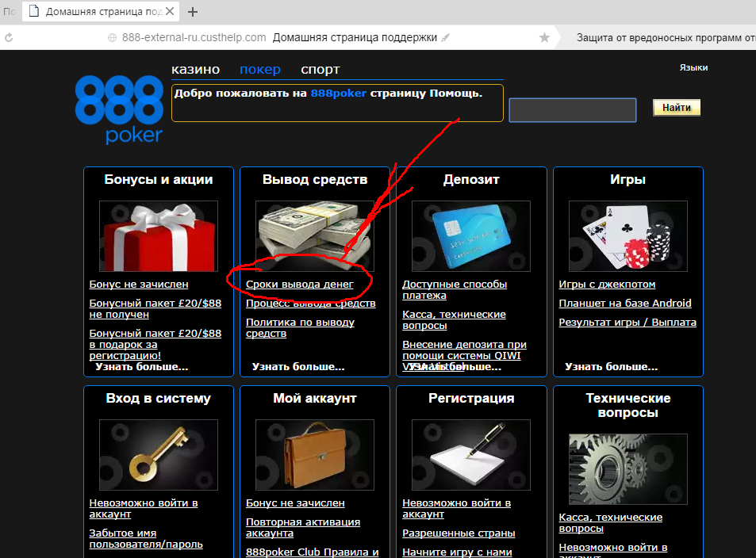Click the stack of cash image
756x558 pixels.
click(315, 236)
